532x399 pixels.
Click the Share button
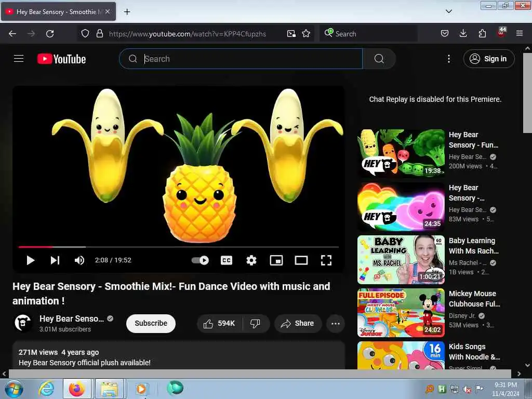[x=298, y=323]
